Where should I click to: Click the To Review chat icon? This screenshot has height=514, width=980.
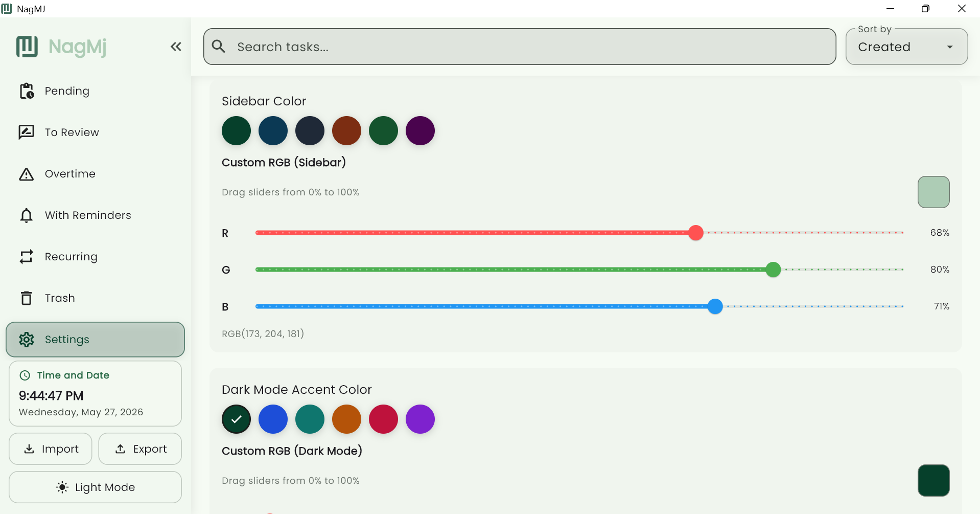27,132
